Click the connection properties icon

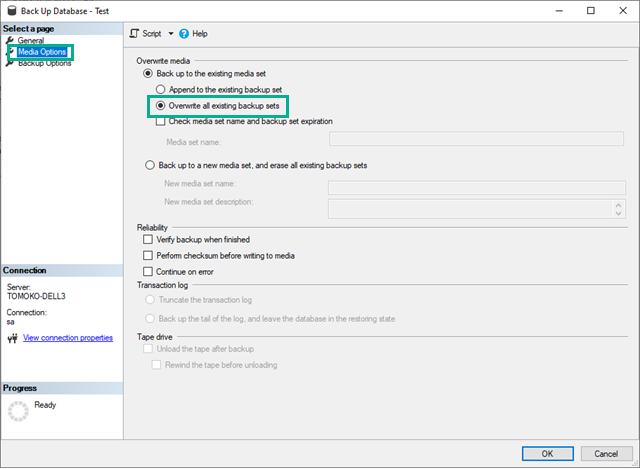tap(12, 338)
